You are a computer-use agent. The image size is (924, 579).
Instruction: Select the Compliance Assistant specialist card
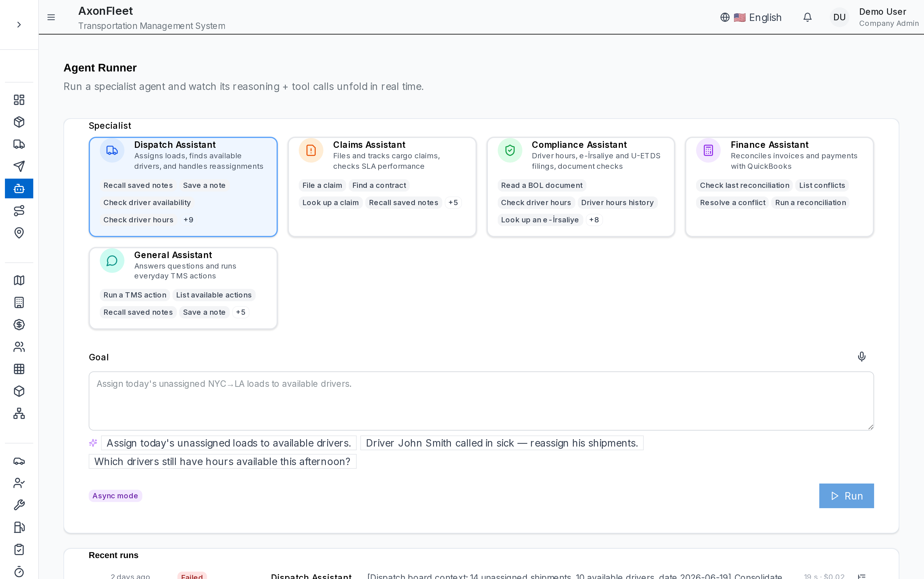(581, 187)
